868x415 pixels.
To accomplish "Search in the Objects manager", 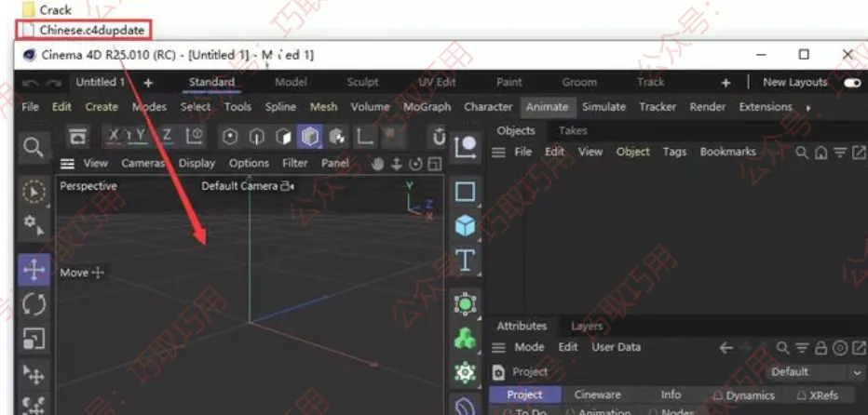I will click(801, 153).
